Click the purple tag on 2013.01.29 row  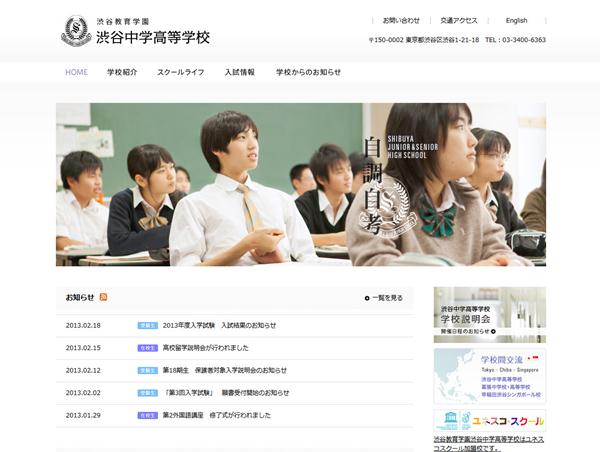coord(148,415)
